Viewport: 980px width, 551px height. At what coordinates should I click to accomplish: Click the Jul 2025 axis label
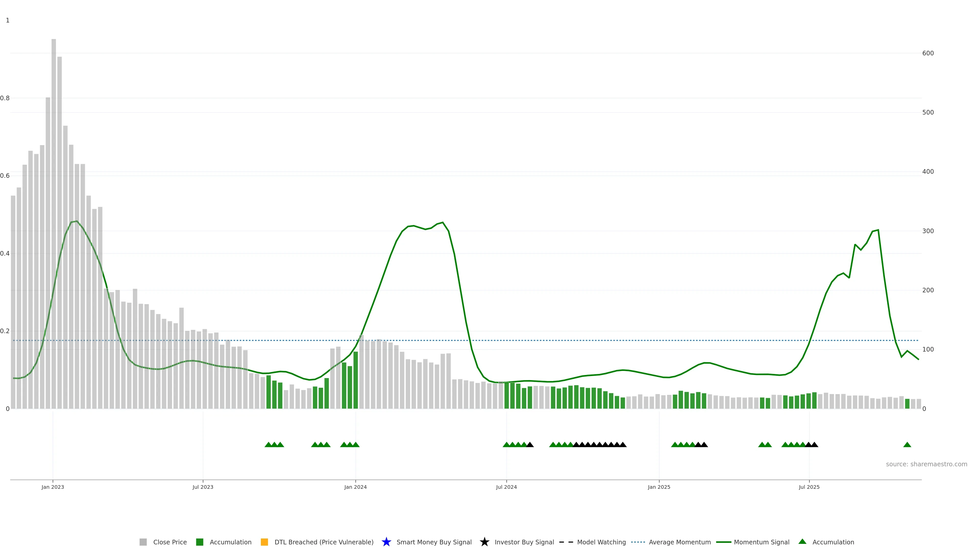(x=809, y=487)
